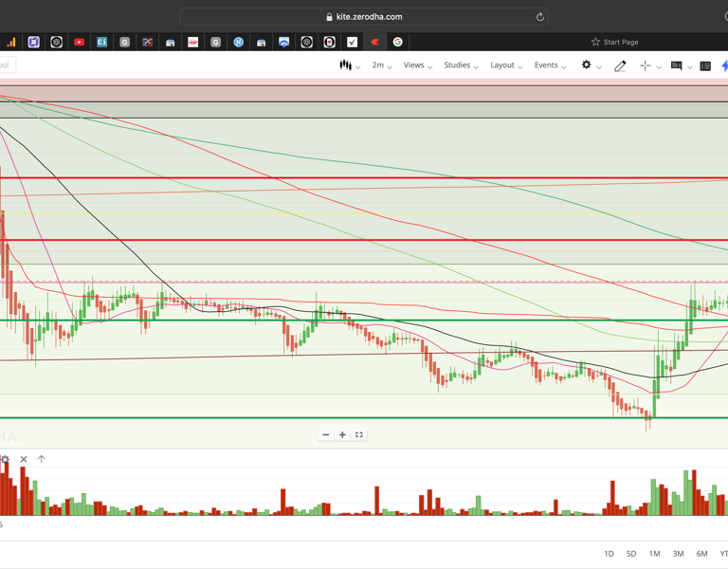
Task: Open the Events menu
Action: click(x=550, y=65)
